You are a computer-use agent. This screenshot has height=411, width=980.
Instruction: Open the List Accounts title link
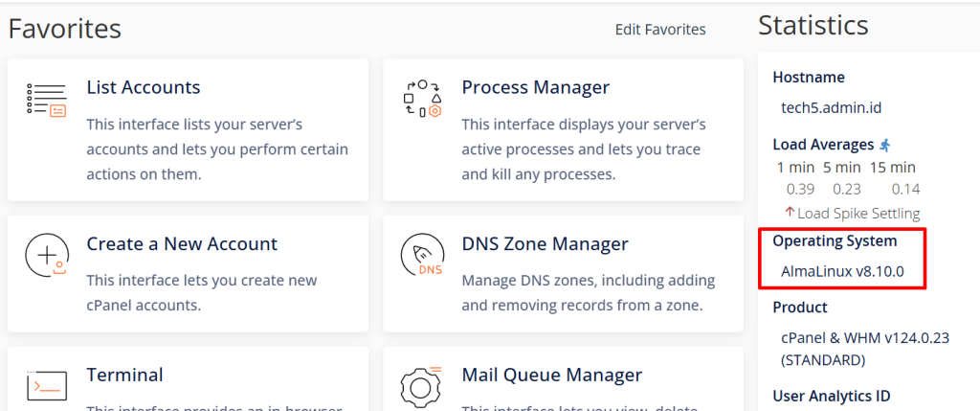(144, 87)
